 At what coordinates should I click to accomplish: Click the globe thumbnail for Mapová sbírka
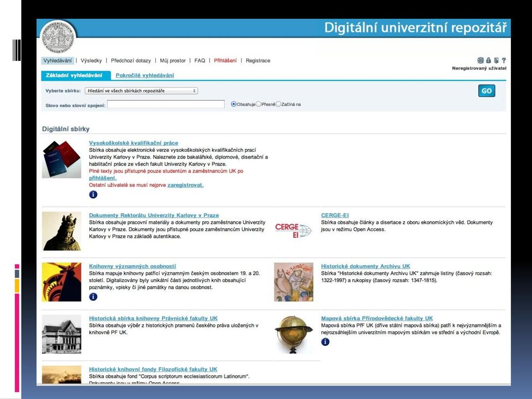pos(294,334)
